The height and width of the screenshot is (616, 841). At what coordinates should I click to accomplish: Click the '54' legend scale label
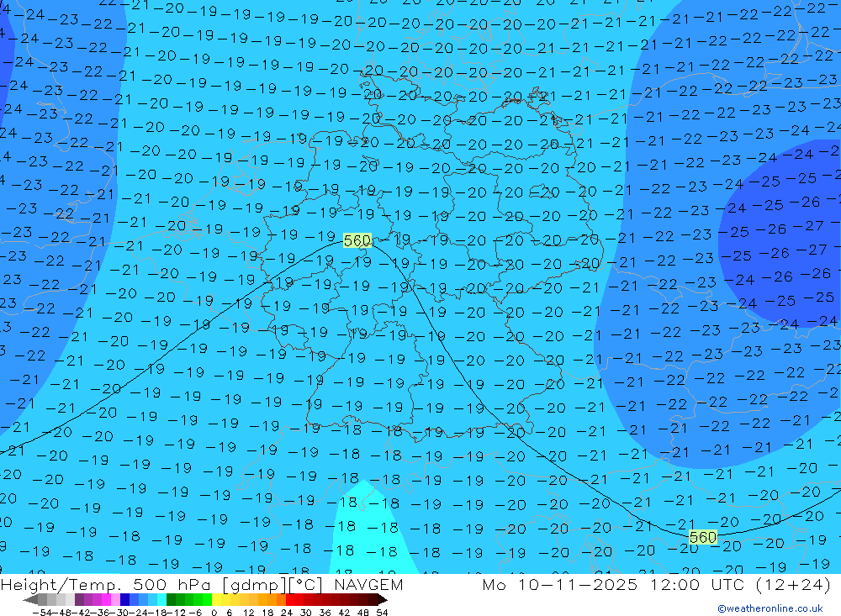382,613
